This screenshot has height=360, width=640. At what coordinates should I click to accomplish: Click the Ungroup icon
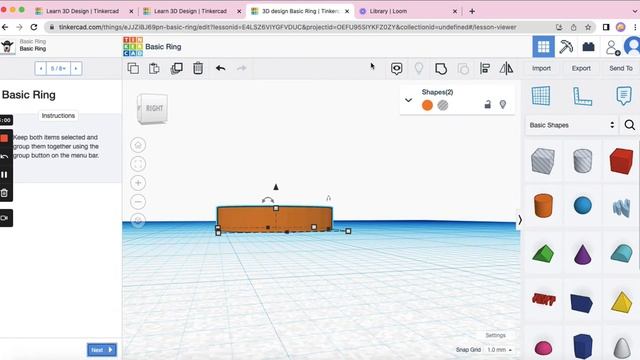pos(463,69)
